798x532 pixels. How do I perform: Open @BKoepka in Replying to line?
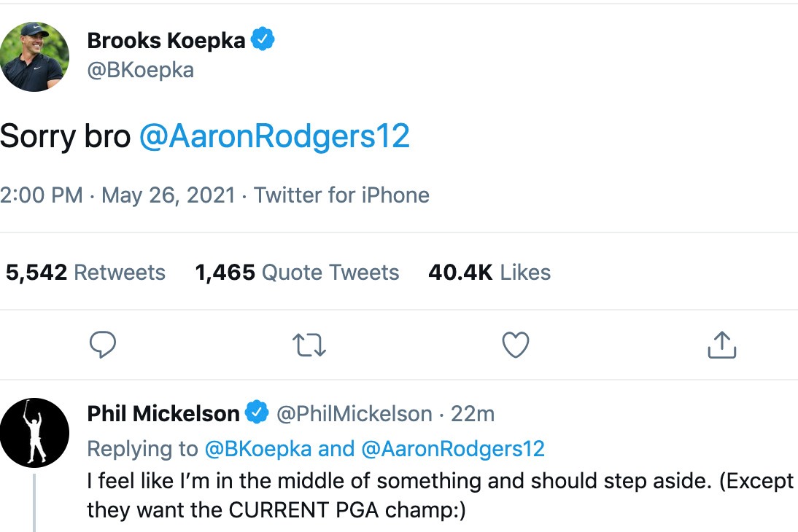point(258,448)
